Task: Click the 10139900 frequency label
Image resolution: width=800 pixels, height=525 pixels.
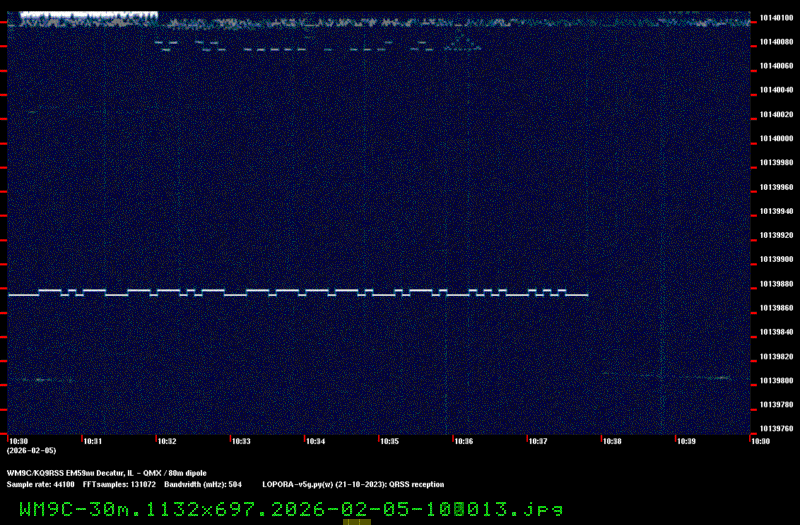Action: point(776,259)
